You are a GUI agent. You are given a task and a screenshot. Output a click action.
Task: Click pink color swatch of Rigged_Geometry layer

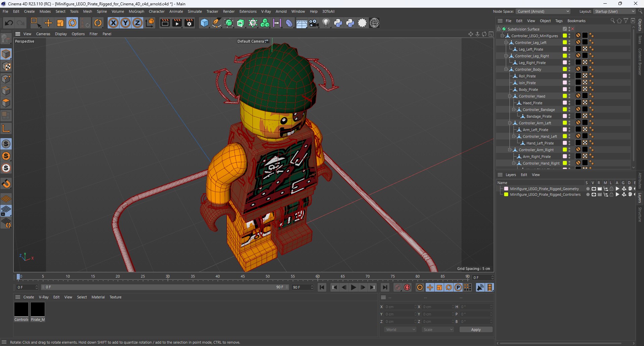[506, 189]
